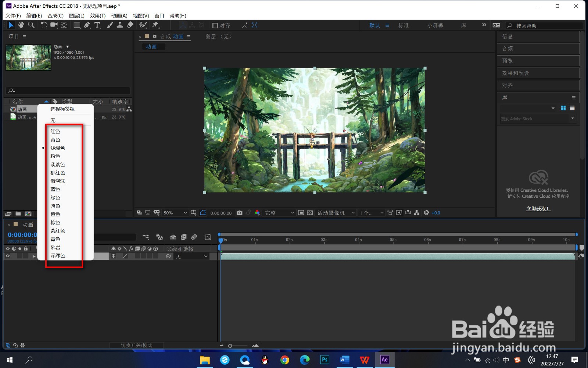
Task: Select the Roto Brush tool
Action: [x=143, y=25]
